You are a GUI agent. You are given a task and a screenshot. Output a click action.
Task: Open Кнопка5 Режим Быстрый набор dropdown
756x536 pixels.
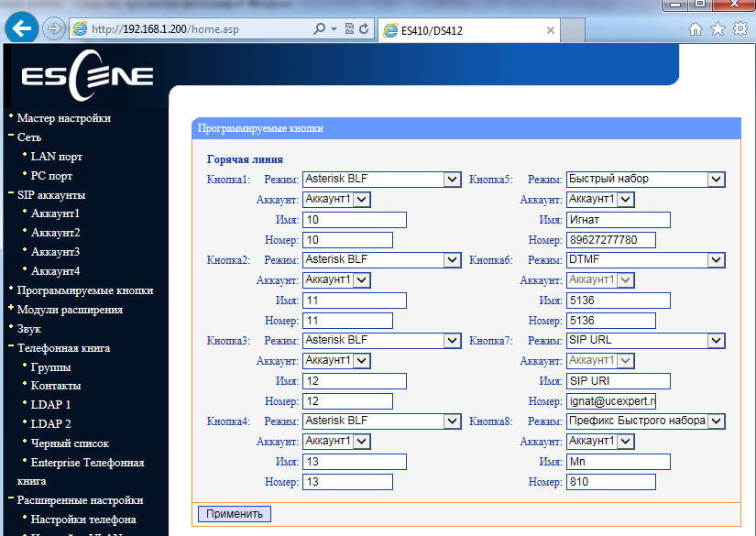[646, 180]
